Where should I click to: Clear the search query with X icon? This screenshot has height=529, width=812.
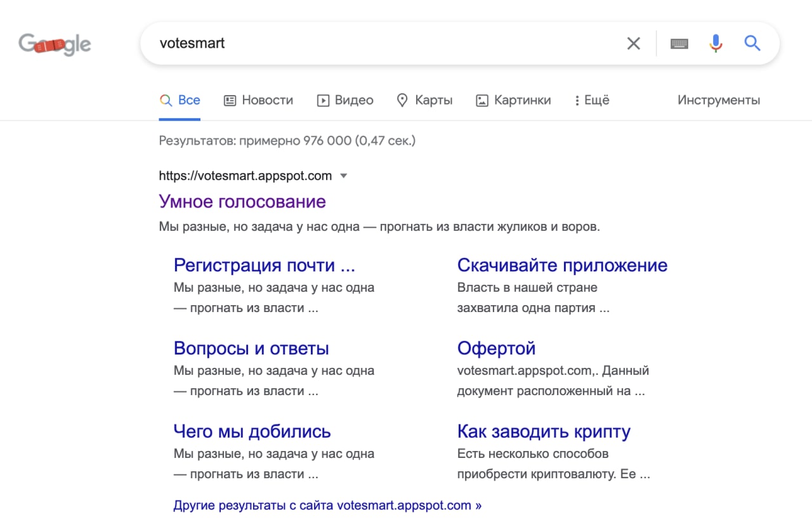click(633, 43)
